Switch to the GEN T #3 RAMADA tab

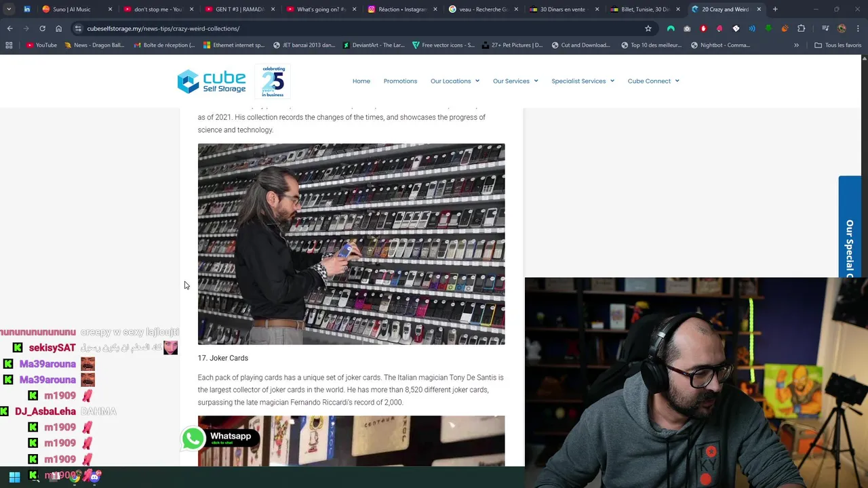pyautogui.click(x=239, y=9)
